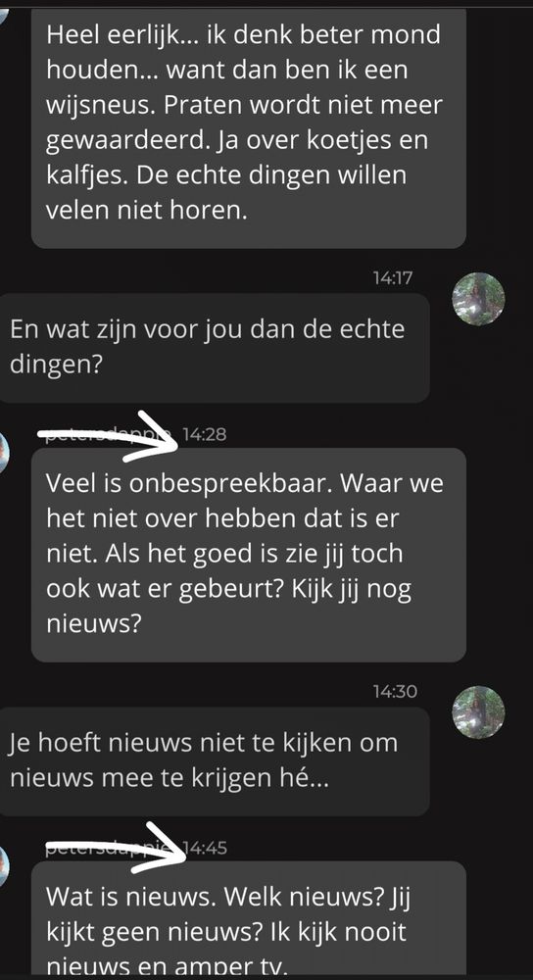This screenshot has width=533, height=980.
Task: Tap the partial avatar left of the 14:28 message
Action: coord(4,453)
